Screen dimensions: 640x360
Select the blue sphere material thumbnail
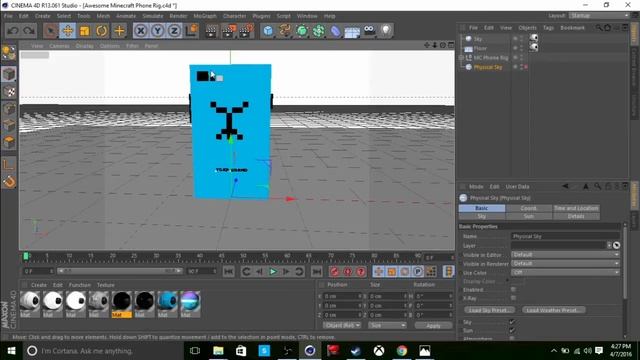[167, 301]
